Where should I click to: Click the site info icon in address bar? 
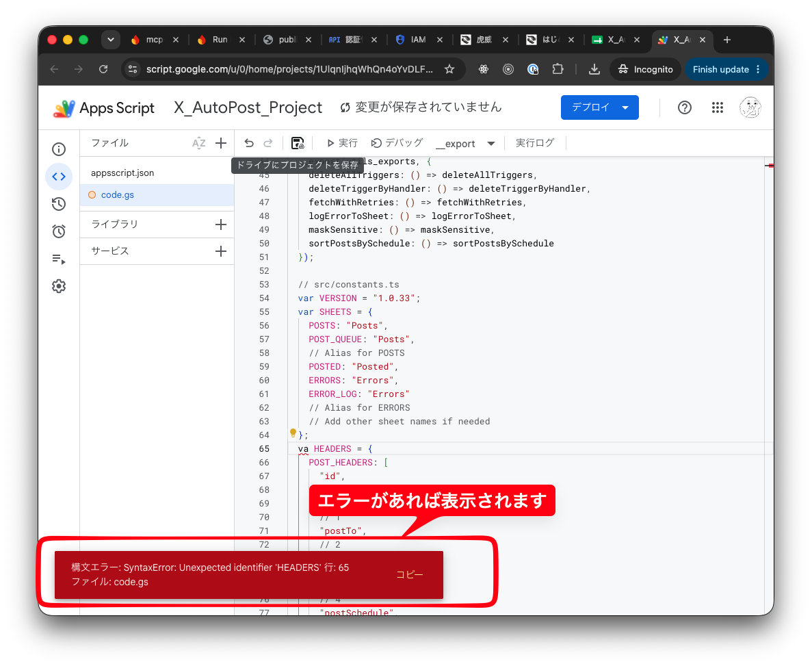(x=133, y=69)
